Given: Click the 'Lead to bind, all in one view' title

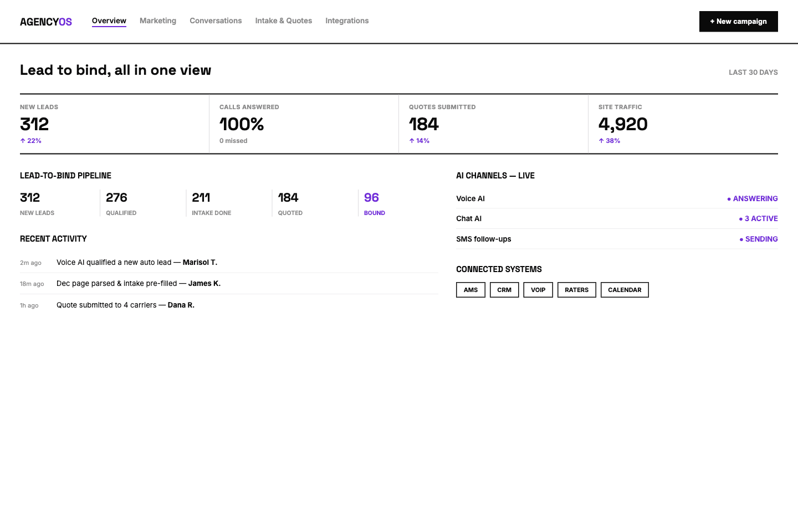Looking at the screenshot, I should point(115,70).
